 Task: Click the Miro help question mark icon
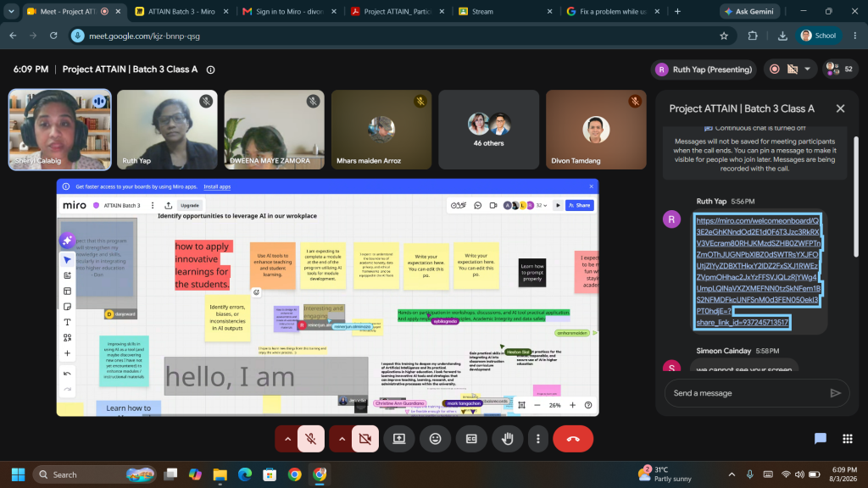[588, 405]
